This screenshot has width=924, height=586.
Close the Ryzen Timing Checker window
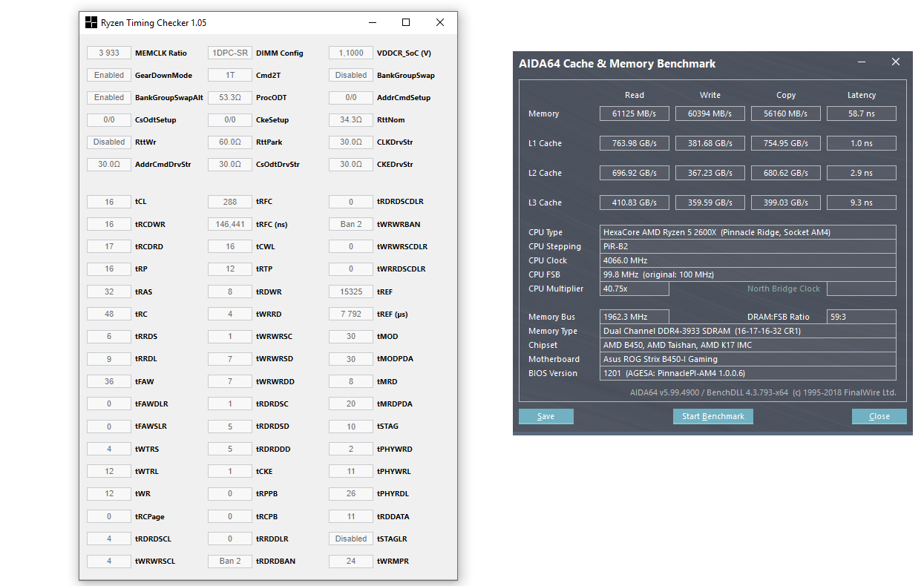pos(440,22)
